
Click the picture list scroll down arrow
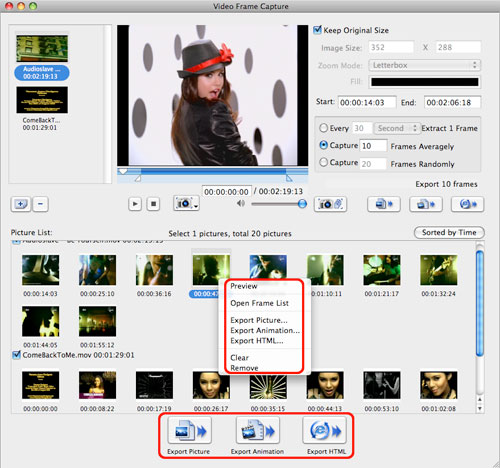coord(480,408)
